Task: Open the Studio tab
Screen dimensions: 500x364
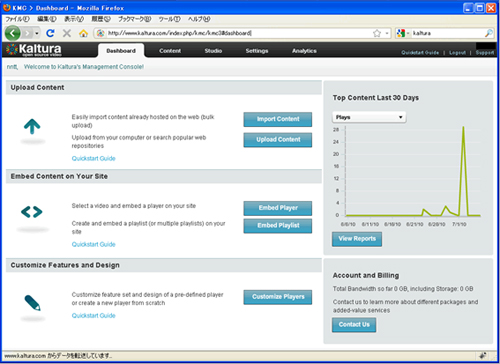Action: [213, 51]
